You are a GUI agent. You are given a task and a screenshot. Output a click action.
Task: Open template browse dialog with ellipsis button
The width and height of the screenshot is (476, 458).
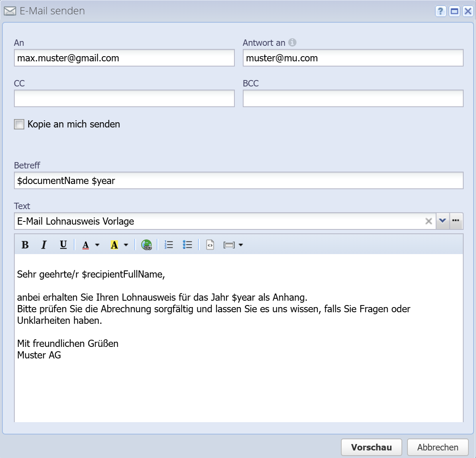click(456, 221)
